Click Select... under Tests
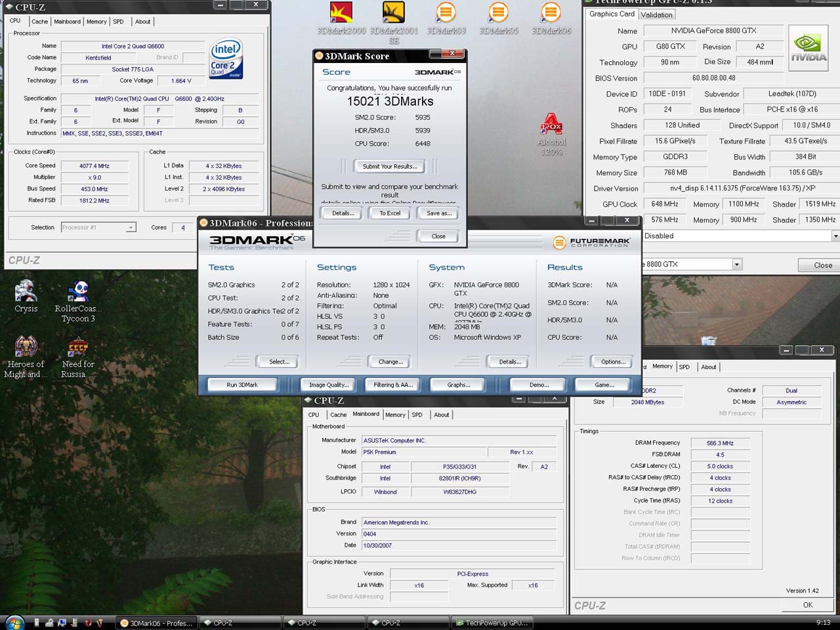 279,362
